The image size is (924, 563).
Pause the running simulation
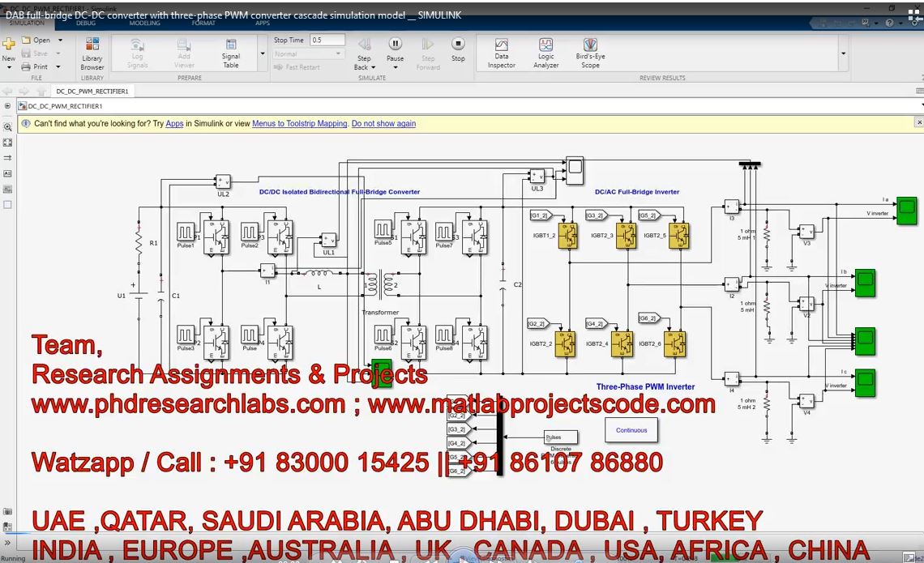pyautogui.click(x=395, y=44)
